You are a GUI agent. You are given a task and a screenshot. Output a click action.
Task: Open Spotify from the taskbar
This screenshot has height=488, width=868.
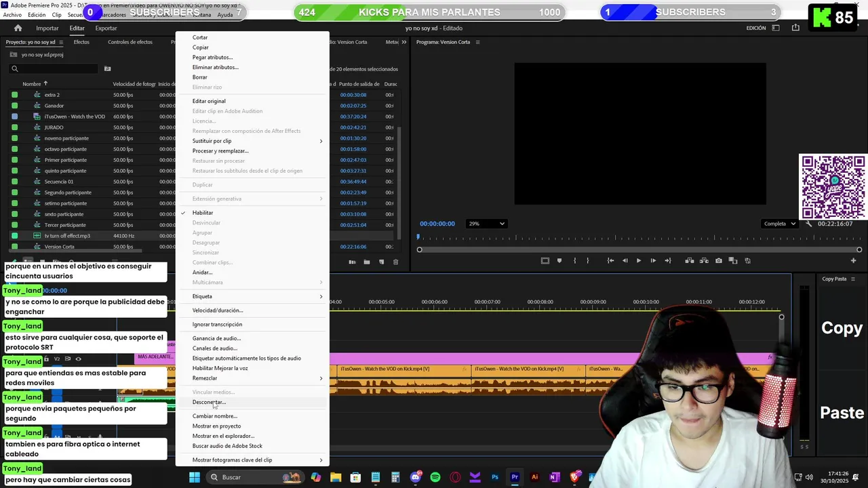point(435,477)
